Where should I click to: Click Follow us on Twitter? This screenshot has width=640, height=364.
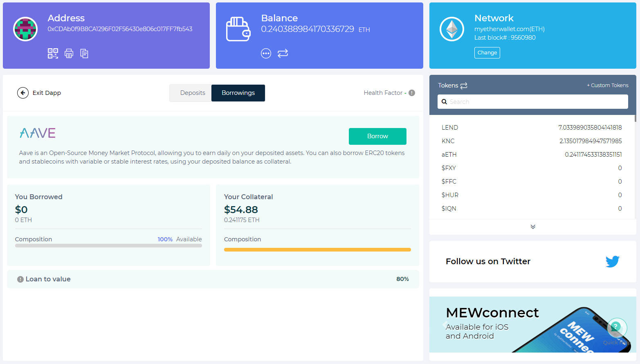[488, 261]
